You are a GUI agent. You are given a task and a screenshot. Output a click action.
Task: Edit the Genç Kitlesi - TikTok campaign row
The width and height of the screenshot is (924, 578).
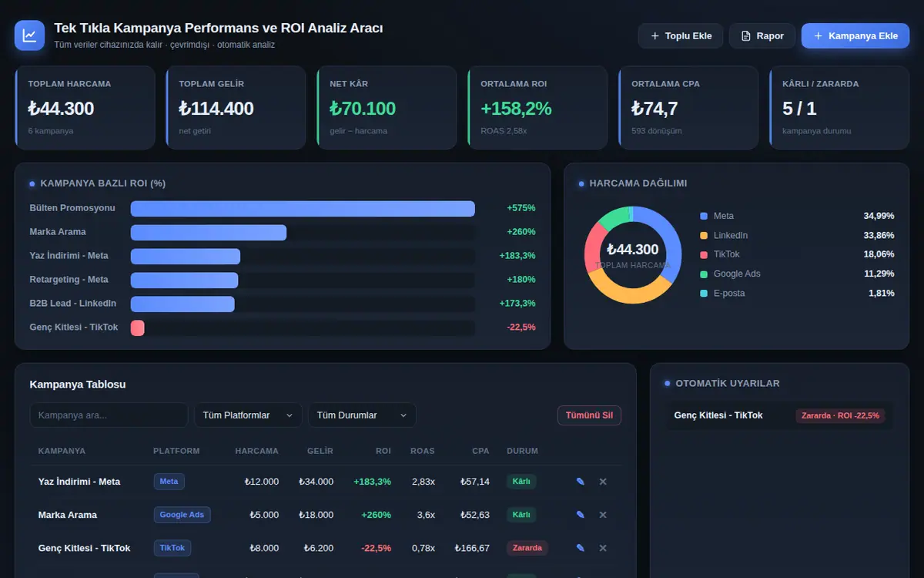[x=581, y=548]
